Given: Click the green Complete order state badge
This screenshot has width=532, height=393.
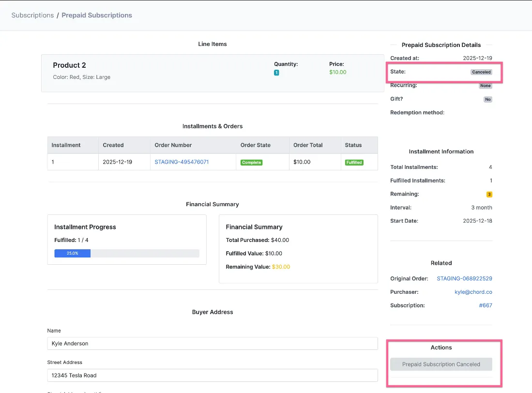Looking at the screenshot, I should [251, 163].
